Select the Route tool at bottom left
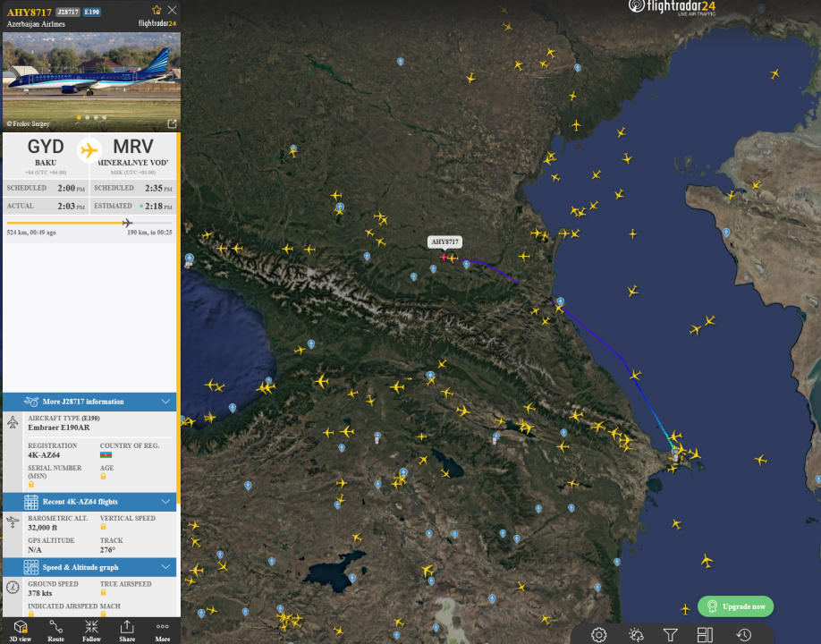The height and width of the screenshot is (644, 821). pyautogui.click(x=55, y=631)
